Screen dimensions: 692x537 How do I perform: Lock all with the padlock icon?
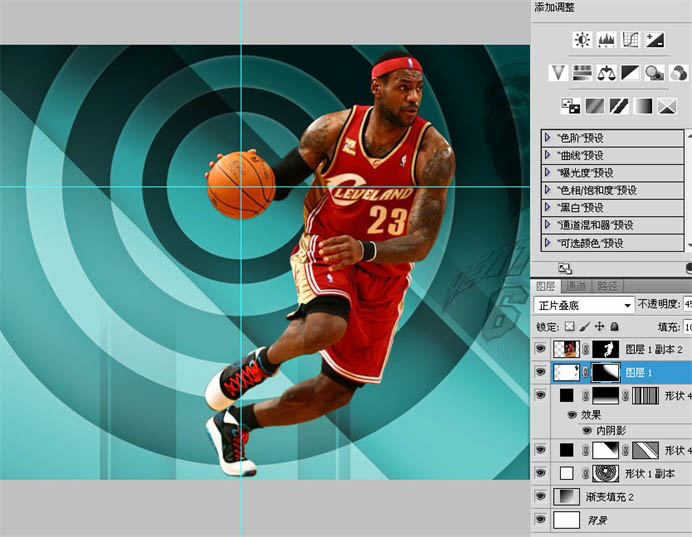[614, 327]
